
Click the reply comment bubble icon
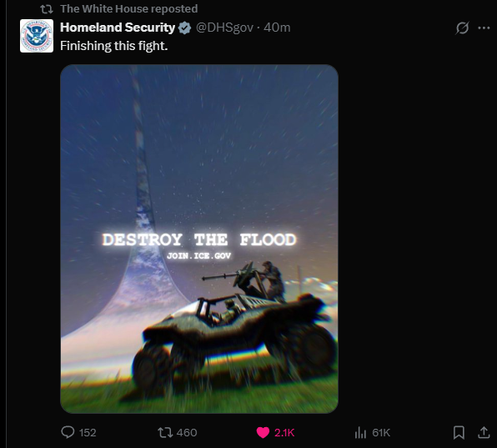(x=68, y=432)
